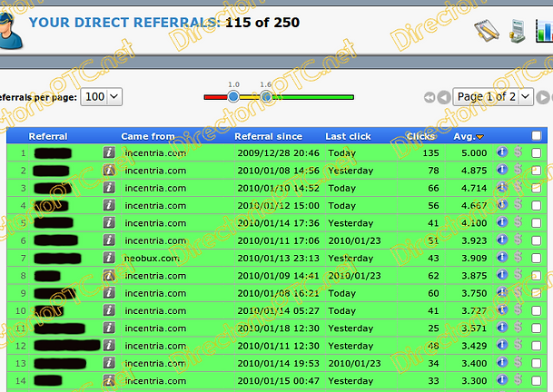Open info icon for referral row 12
Viewport: 553px width, 392px height.
109,345
